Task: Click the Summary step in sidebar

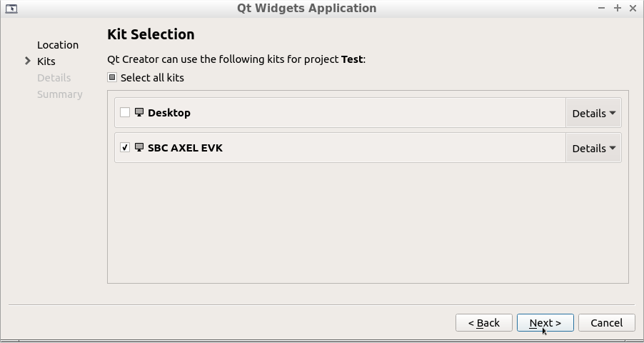Action: point(60,94)
